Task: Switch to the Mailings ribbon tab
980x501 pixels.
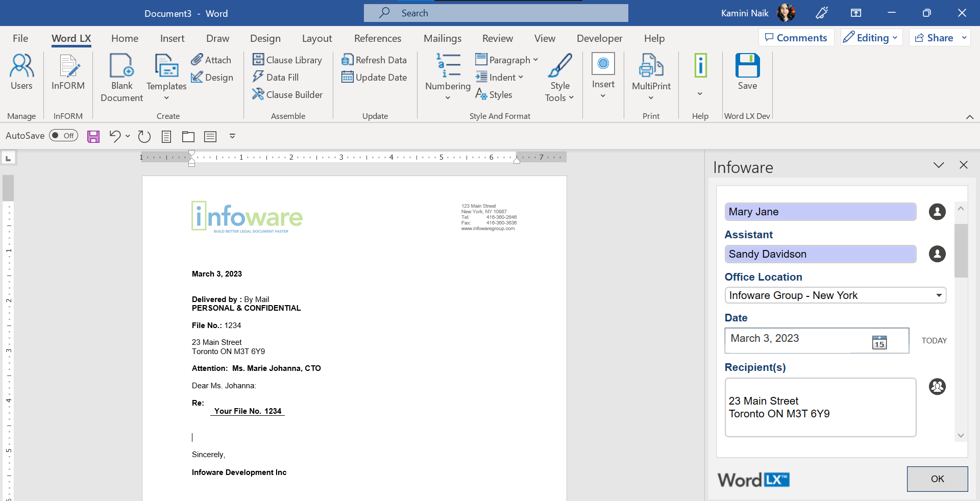Action: tap(442, 38)
